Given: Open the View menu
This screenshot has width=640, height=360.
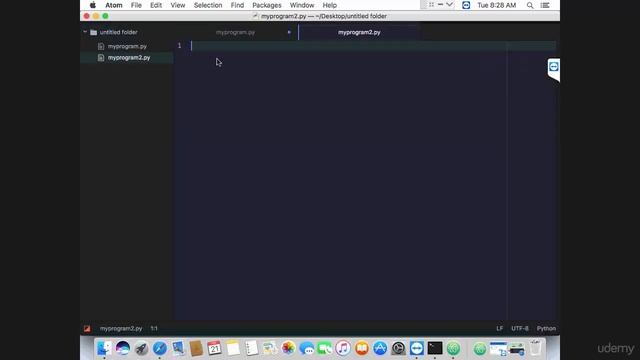Looking at the screenshot, I should coord(178,5).
